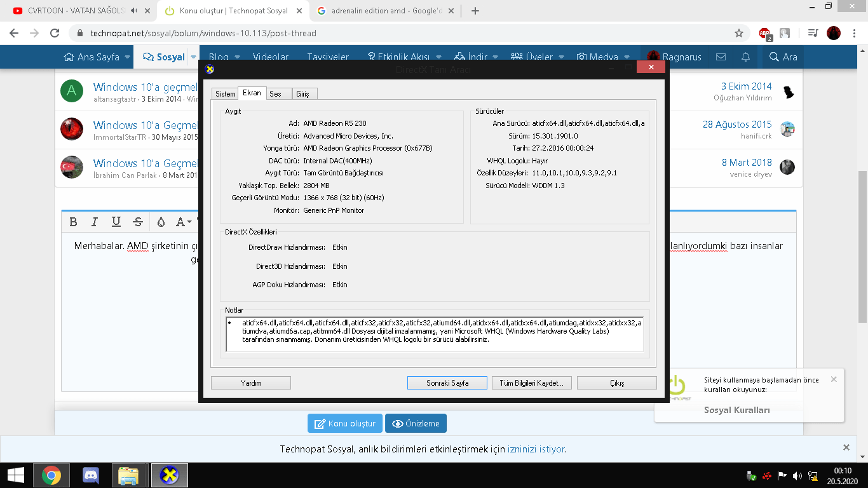Open the Chrome three-dot menu
Image resolution: width=868 pixels, height=488 pixels.
tap(855, 33)
